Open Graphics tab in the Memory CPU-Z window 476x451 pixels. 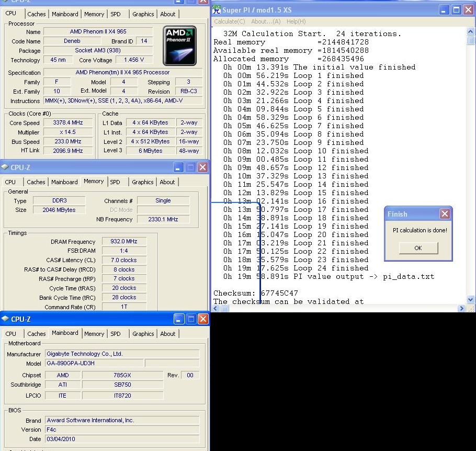click(142, 182)
